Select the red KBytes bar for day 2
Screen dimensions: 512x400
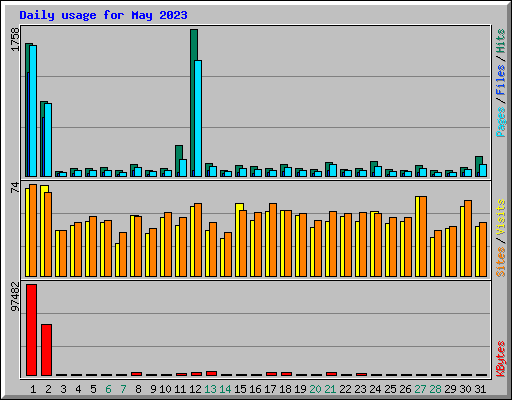click(47, 350)
